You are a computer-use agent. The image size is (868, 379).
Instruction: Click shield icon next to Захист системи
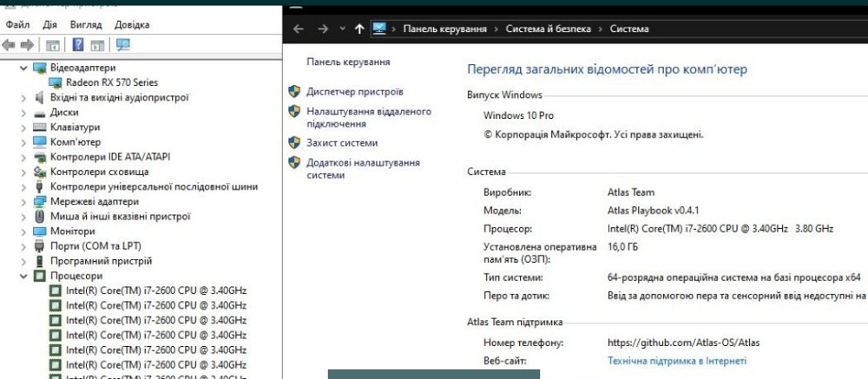pos(294,143)
